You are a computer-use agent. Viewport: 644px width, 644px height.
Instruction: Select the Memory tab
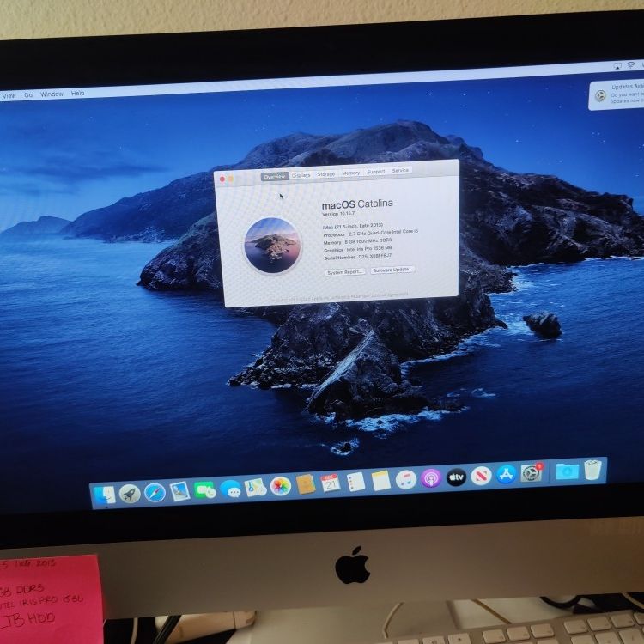click(350, 173)
